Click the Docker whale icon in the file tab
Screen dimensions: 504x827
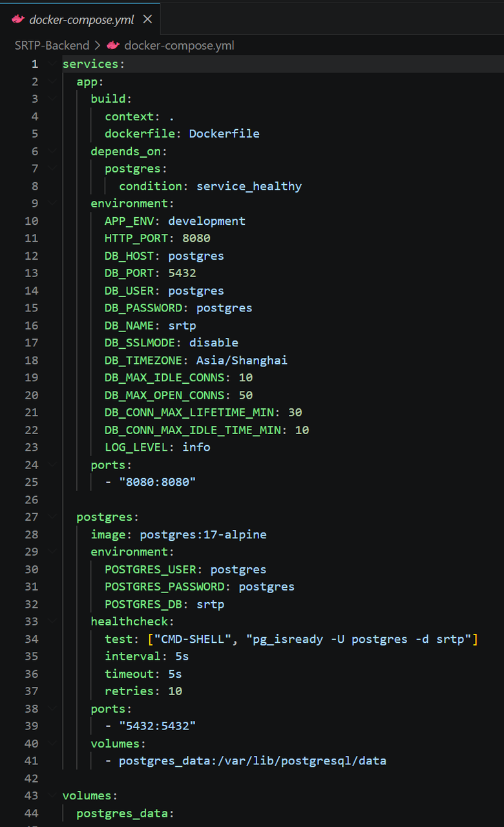coord(18,19)
